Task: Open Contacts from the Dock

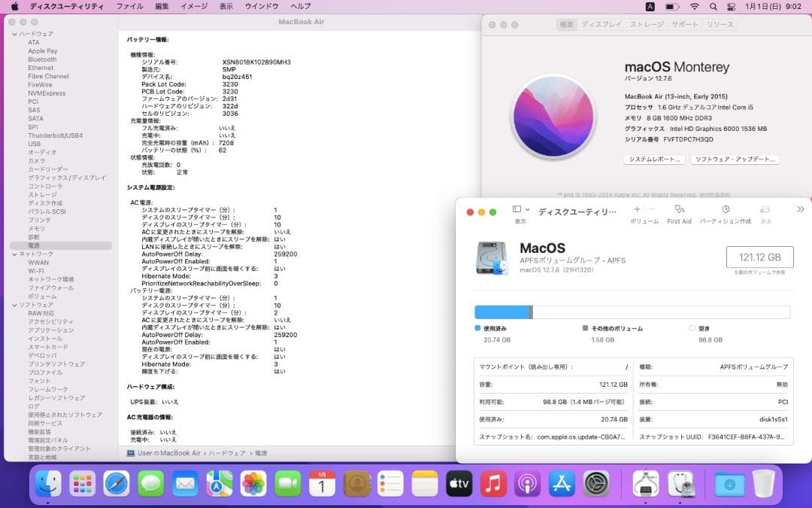Action: [356, 484]
